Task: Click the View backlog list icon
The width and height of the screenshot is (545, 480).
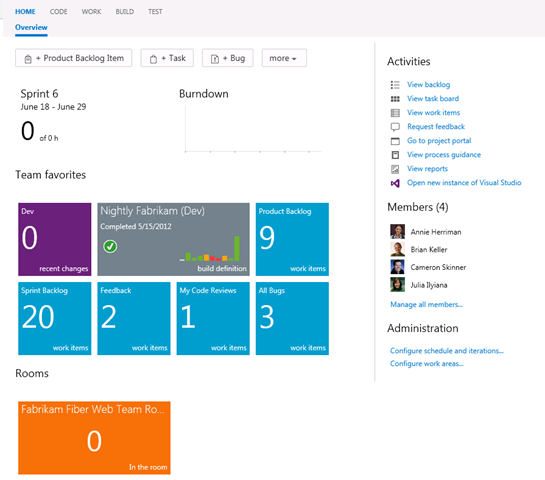Action: 395,85
